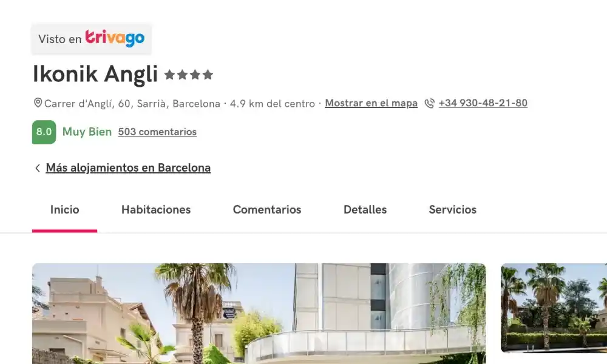Select the Servicios tab
The image size is (607, 364).
click(x=453, y=210)
